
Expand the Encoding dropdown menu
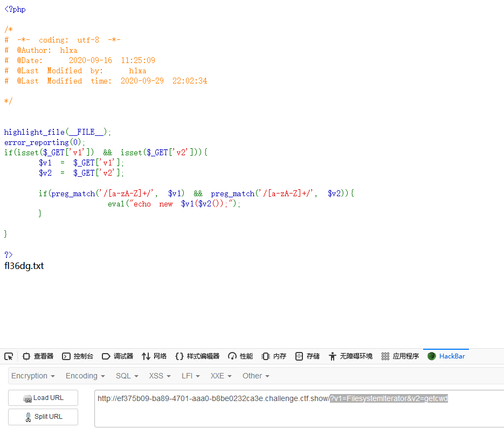click(85, 376)
